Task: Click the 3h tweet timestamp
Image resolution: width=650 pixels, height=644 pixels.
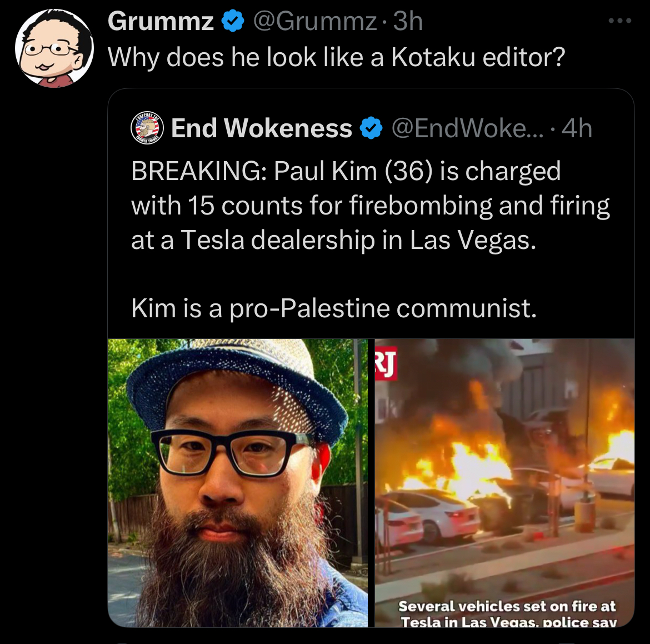Action: tap(408, 21)
